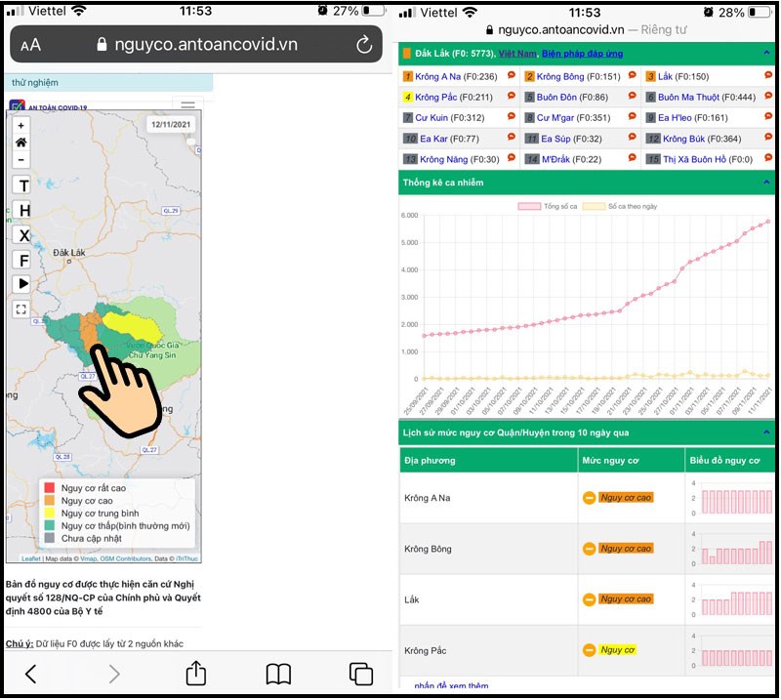The width and height of the screenshot is (781, 700).
Task: Open the Biện pháp đáp ứng link
Action: coord(582,54)
